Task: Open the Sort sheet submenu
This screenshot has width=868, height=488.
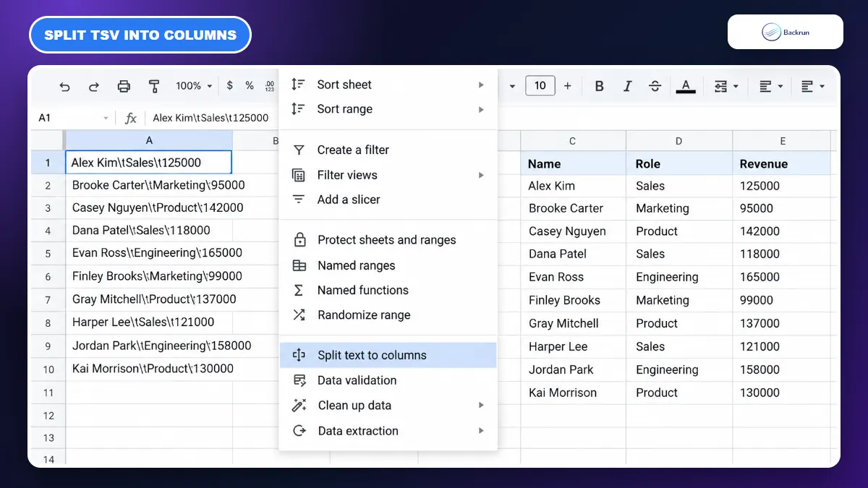Action: [388, 85]
